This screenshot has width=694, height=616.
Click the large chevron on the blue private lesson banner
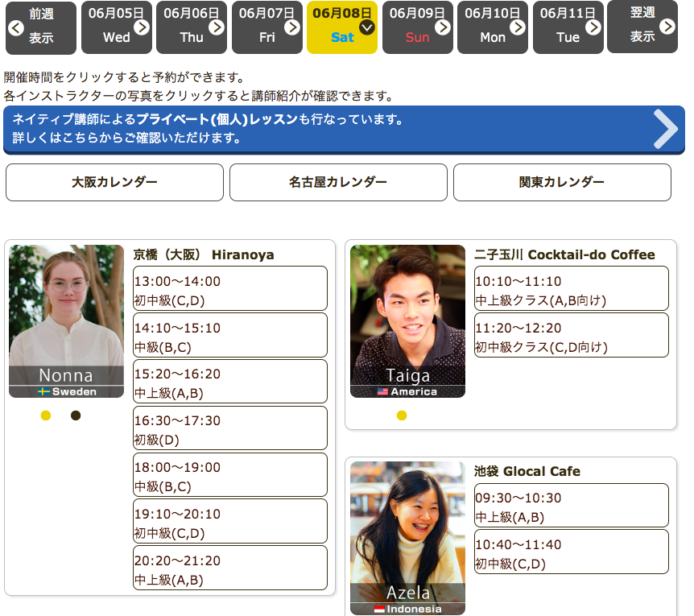pyautogui.click(x=665, y=129)
